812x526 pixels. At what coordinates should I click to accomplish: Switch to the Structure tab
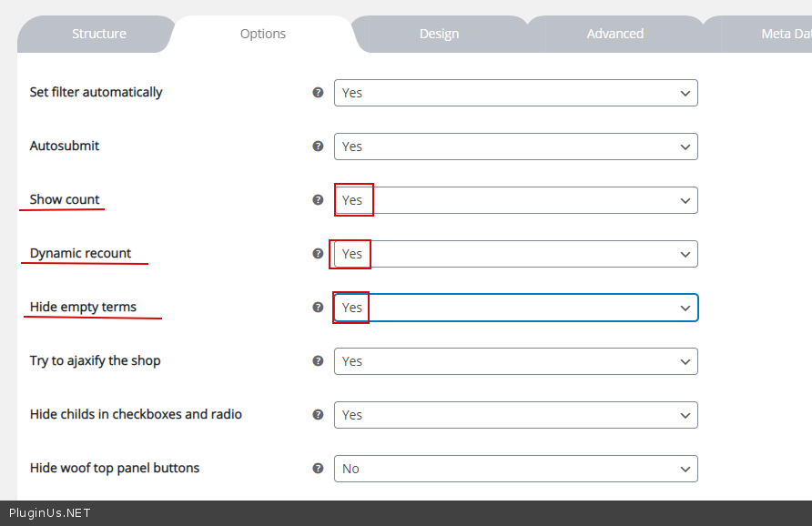pyautogui.click(x=99, y=34)
